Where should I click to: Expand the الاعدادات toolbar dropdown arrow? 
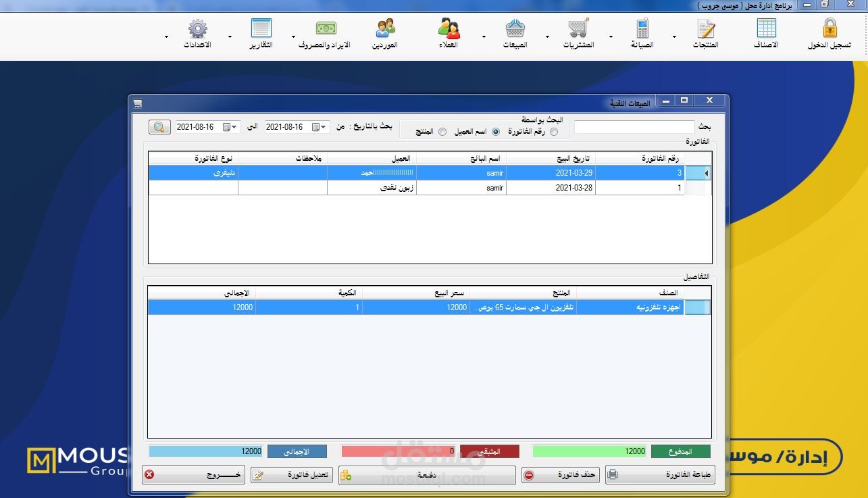[166, 36]
